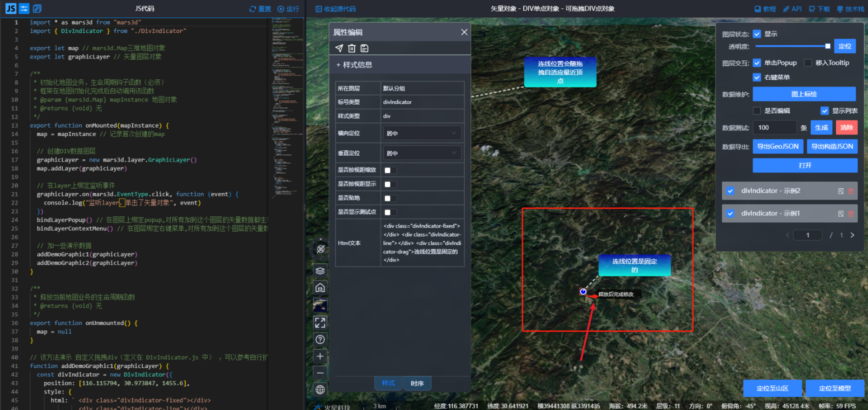This screenshot has width=868, height=410.
Task: Open the code settings sliders icon
Action: (24, 8)
